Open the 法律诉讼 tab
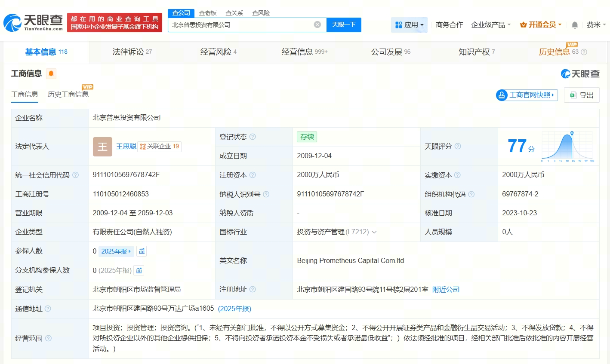Viewport: 610px width, 364px height. point(132,52)
